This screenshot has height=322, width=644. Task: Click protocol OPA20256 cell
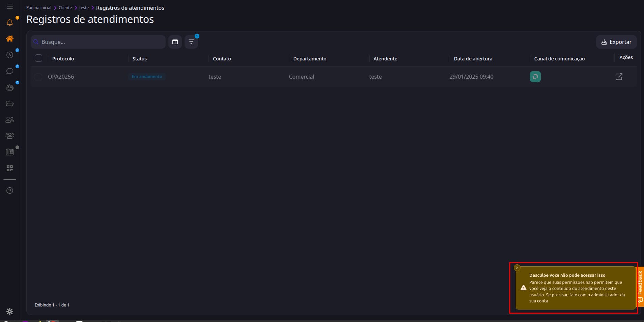(61, 77)
